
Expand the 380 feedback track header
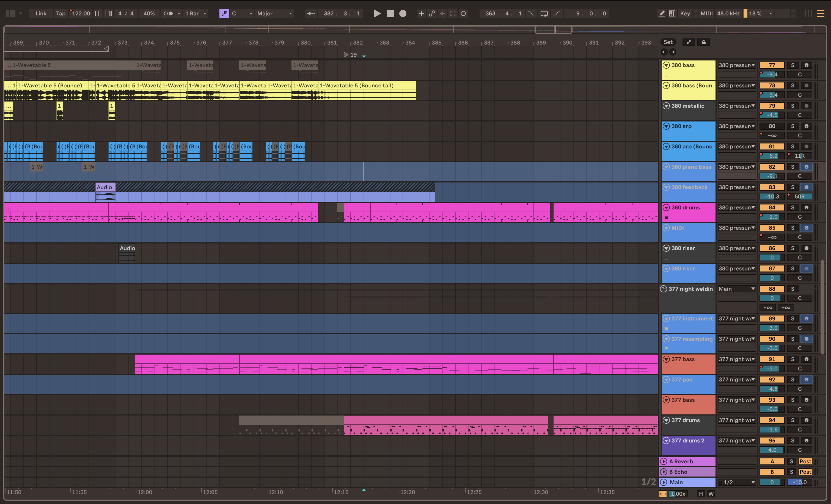[666, 187]
